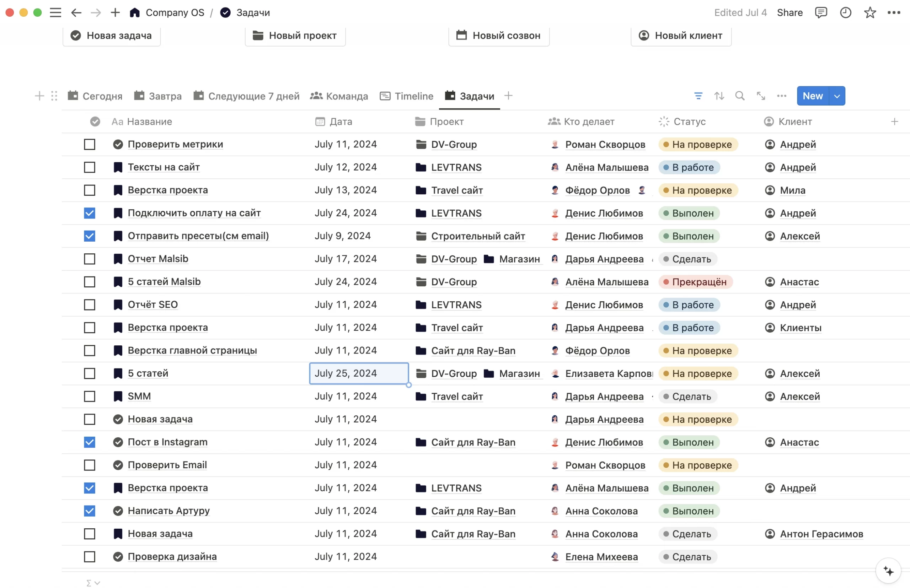This screenshot has width=910, height=588.
Task: Check the box for Проверка дизайна
Action: click(x=89, y=557)
